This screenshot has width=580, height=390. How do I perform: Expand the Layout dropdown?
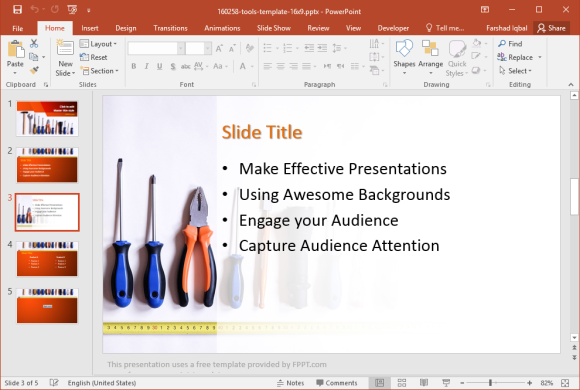pos(98,44)
